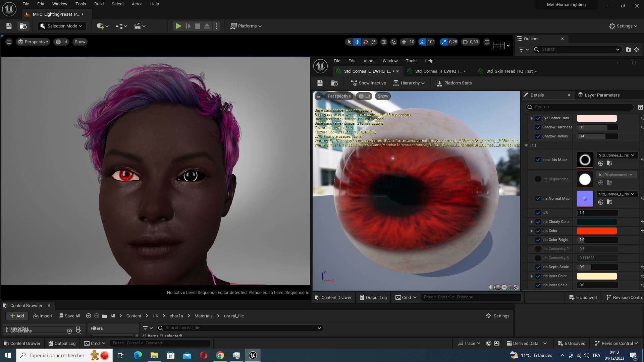Use the selected asset for Iris Normal Map
644x362 pixels.
601,202
